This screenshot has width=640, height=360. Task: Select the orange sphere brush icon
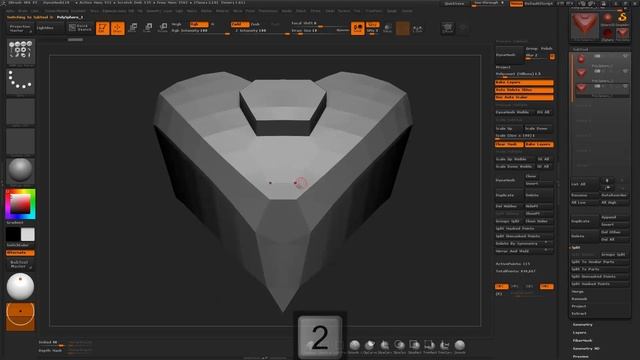[x=20, y=316]
